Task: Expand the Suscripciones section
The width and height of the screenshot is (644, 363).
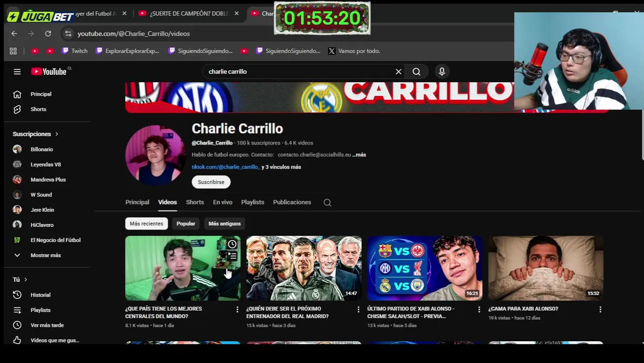Action: [x=36, y=134]
